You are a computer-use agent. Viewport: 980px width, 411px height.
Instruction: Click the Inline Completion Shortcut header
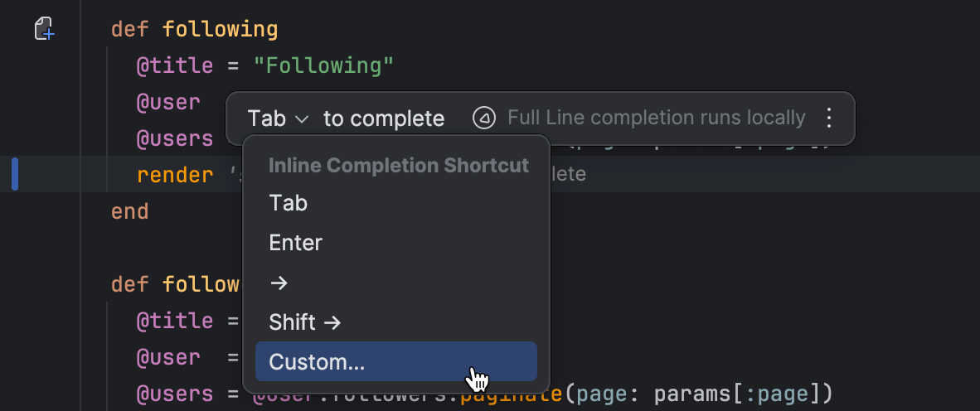(398, 165)
